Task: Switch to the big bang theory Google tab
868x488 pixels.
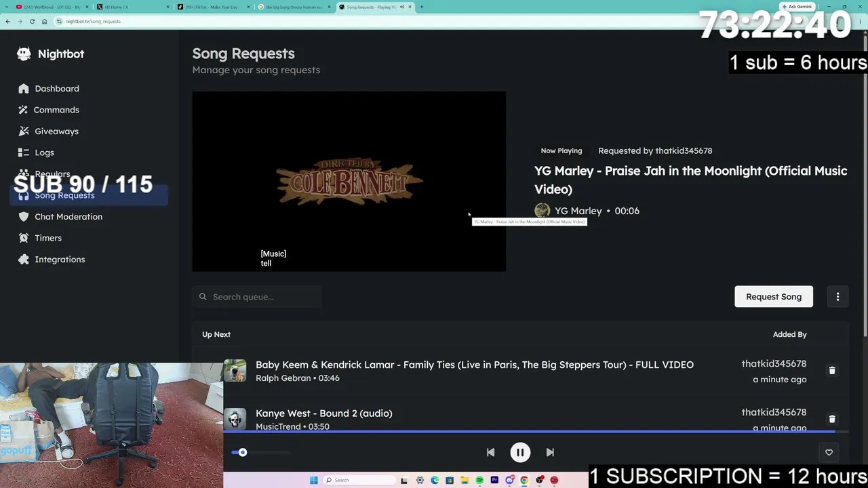Action: pyautogui.click(x=293, y=7)
